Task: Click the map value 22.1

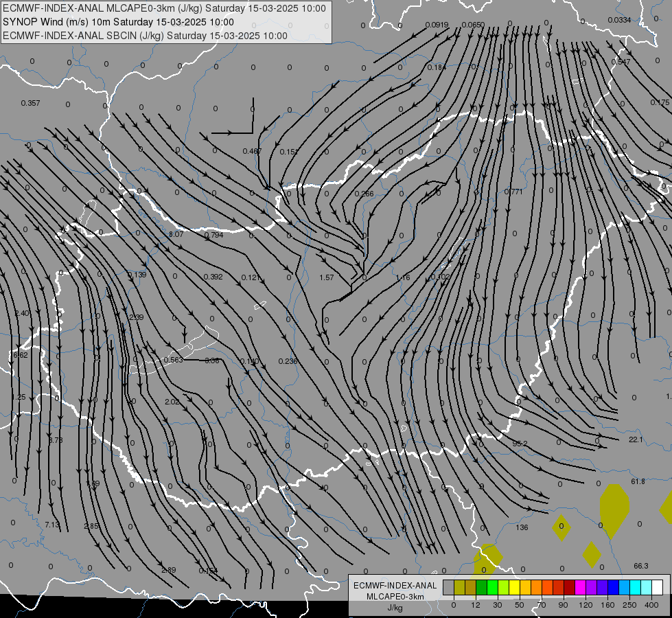Action: pos(636,439)
